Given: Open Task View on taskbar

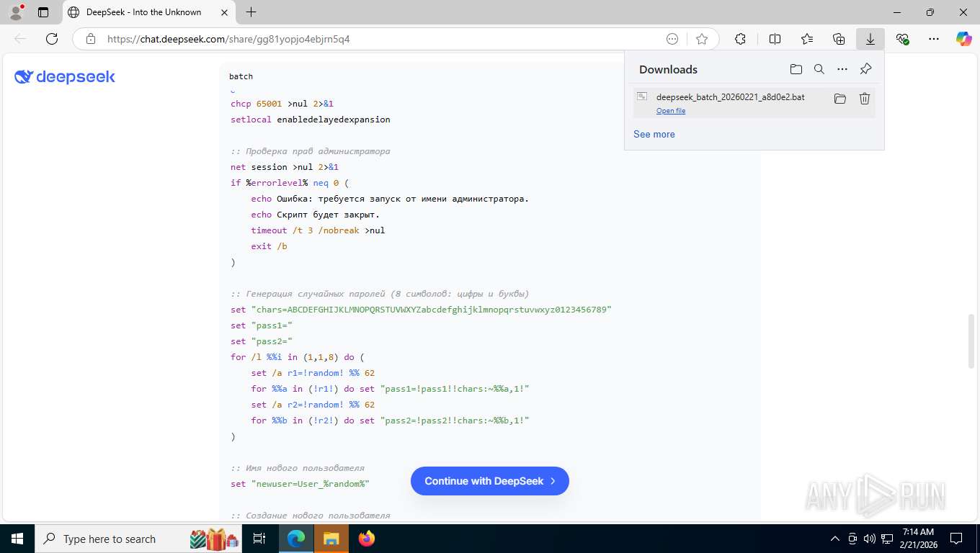Looking at the screenshot, I should pyautogui.click(x=259, y=539).
